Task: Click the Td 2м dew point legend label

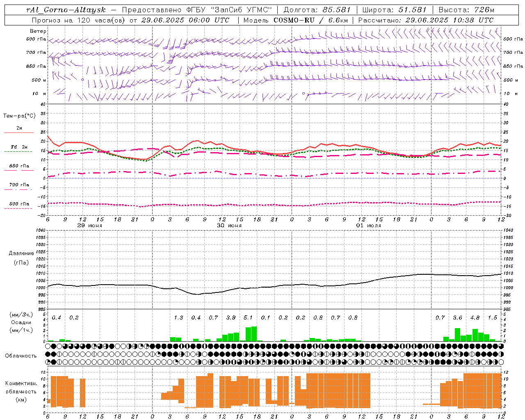Action: point(19,147)
